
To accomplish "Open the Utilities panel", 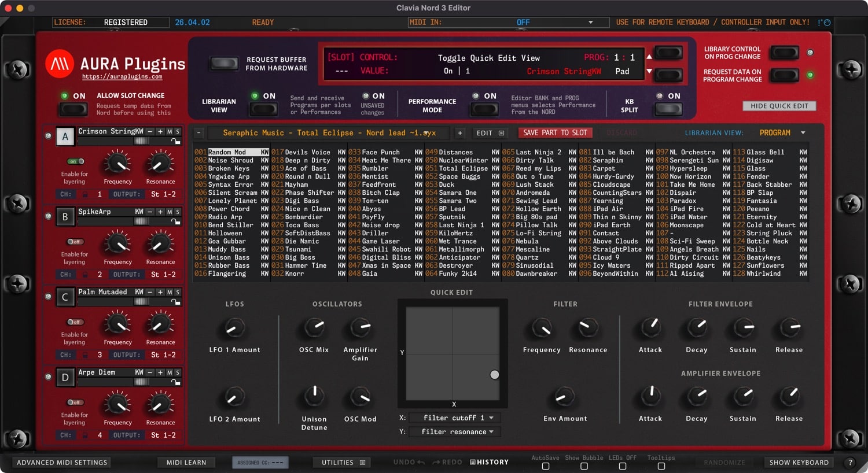I will coord(342,462).
